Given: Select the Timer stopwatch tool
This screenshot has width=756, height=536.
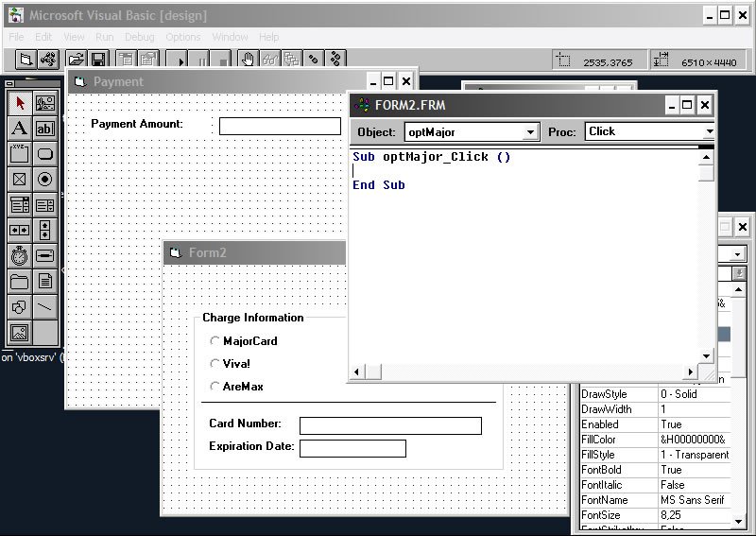Looking at the screenshot, I should (x=20, y=255).
